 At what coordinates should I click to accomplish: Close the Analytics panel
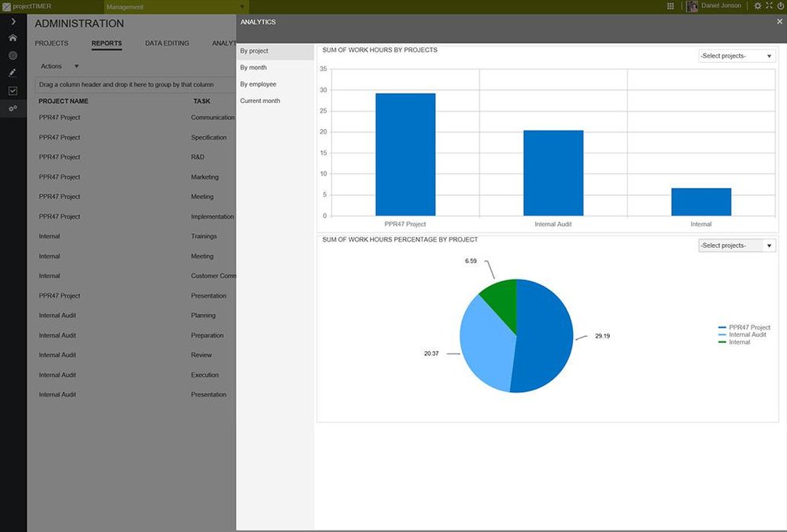click(779, 21)
